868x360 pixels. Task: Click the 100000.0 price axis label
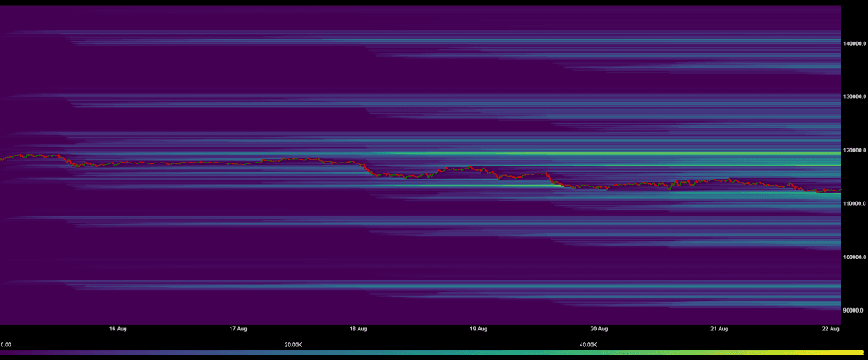(854, 258)
